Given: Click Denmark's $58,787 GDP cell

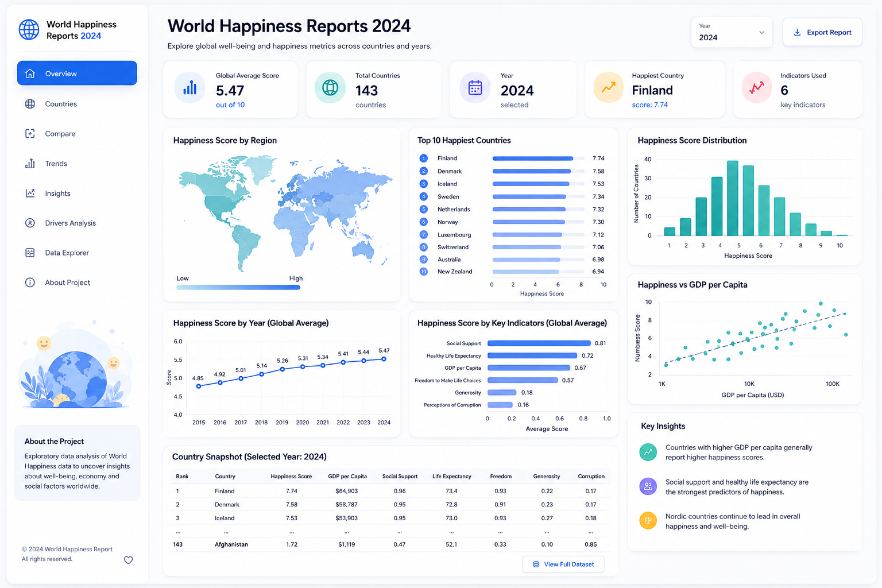Looking at the screenshot, I should tap(347, 505).
